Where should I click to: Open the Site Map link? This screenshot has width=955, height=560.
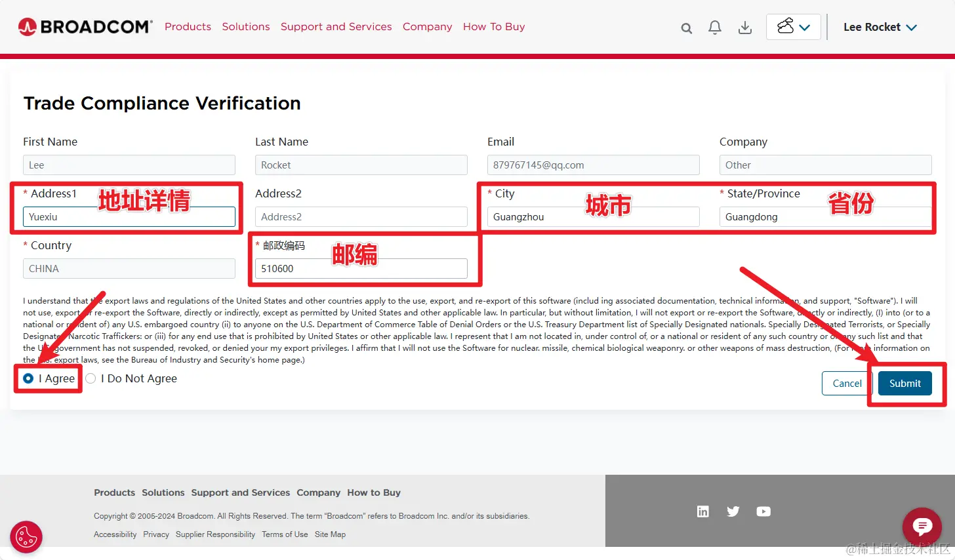(x=330, y=534)
